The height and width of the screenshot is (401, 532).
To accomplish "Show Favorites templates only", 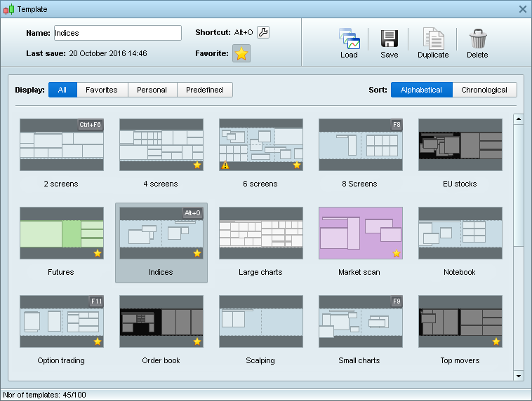I will pos(102,90).
